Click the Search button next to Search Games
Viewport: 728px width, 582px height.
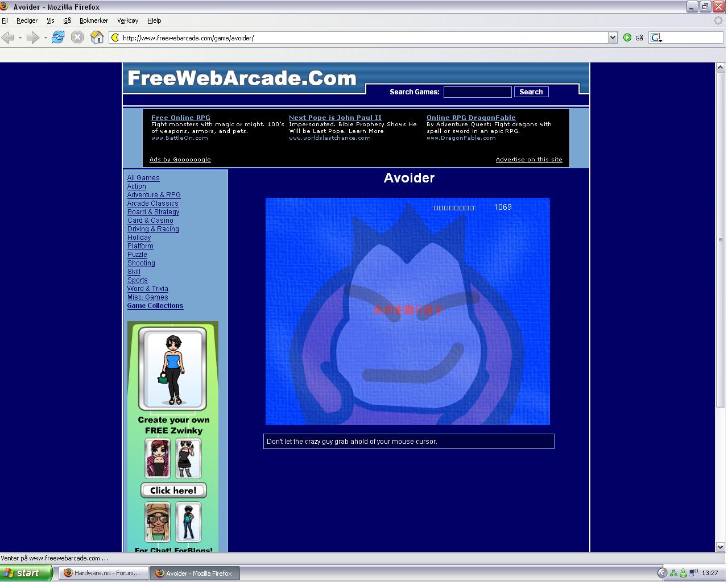531,92
